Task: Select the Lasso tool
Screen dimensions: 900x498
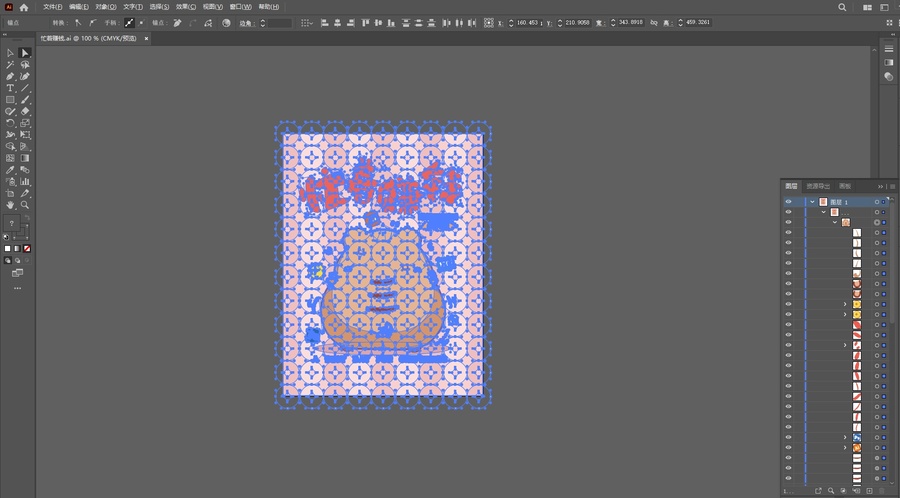Action: pos(25,65)
